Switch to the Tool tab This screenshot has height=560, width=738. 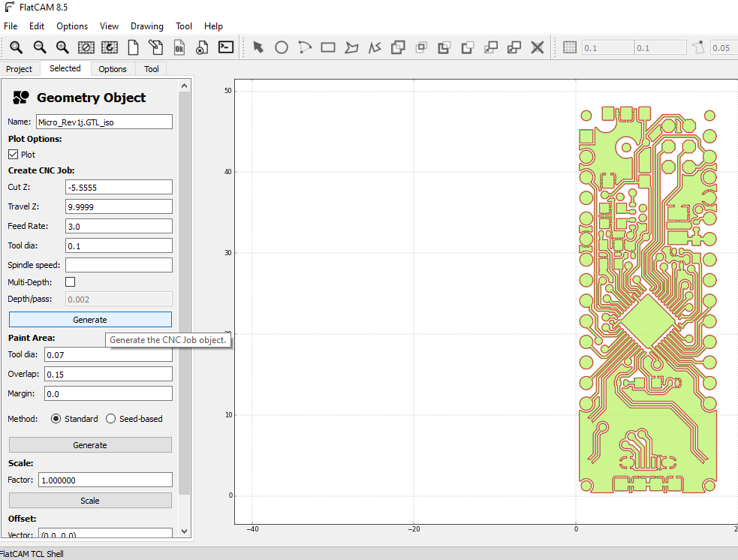point(151,69)
